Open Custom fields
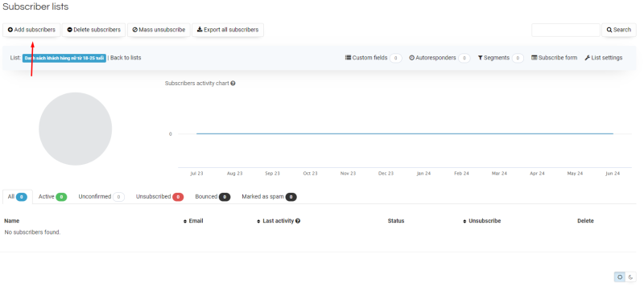This screenshot has height=291, width=644. 366,58
